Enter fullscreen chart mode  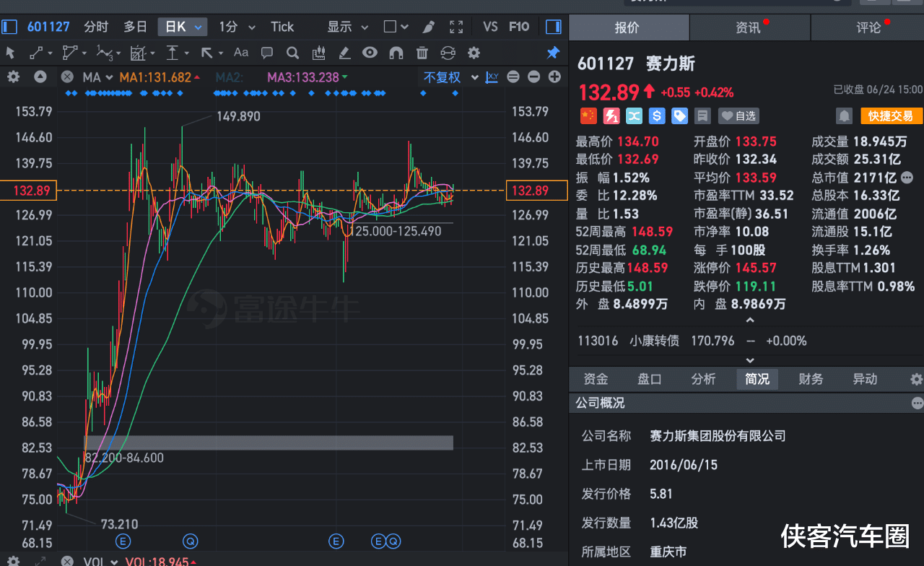tap(456, 27)
